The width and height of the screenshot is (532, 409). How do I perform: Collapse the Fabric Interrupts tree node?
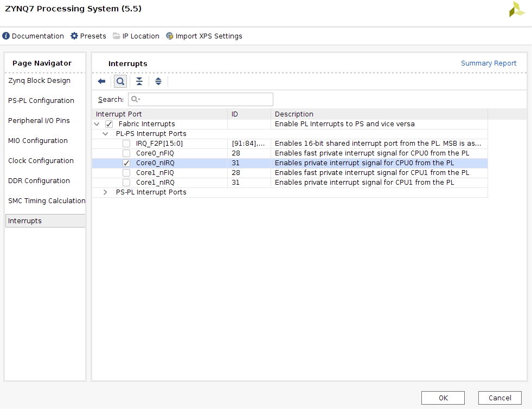97,124
